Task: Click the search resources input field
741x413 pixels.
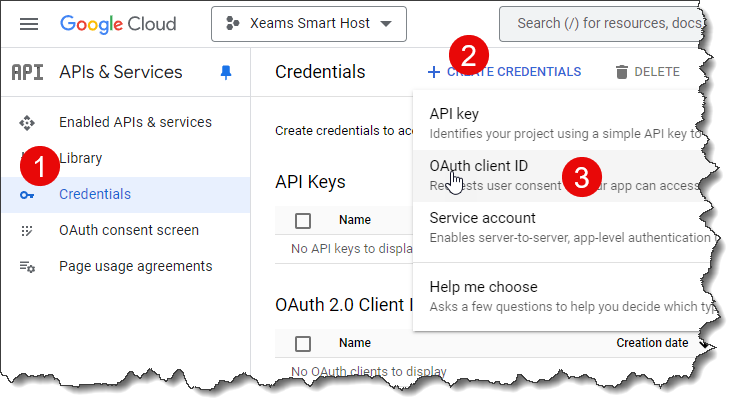Action: click(603, 24)
